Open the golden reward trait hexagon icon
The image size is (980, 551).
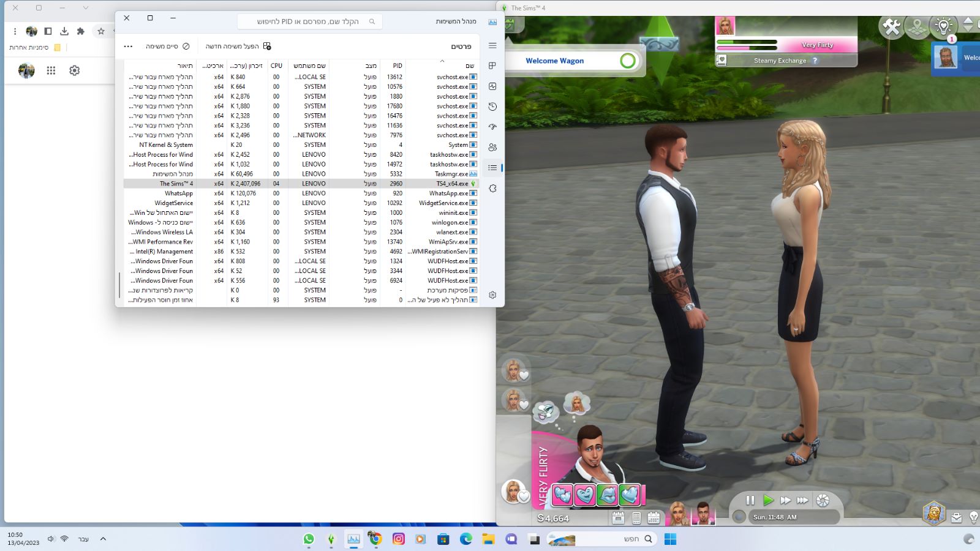[934, 513]
